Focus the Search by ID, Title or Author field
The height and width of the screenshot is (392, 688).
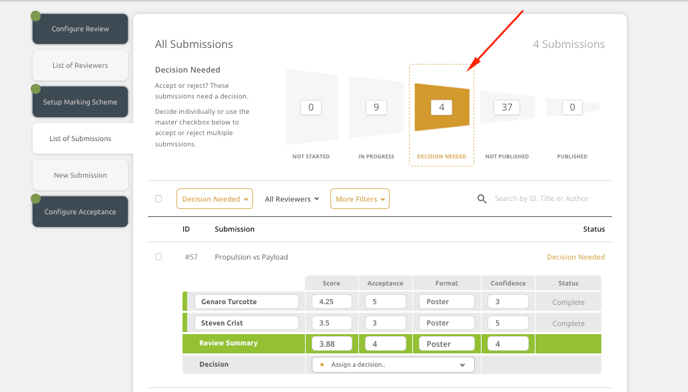pyautogui.click(x=541, y=198)
